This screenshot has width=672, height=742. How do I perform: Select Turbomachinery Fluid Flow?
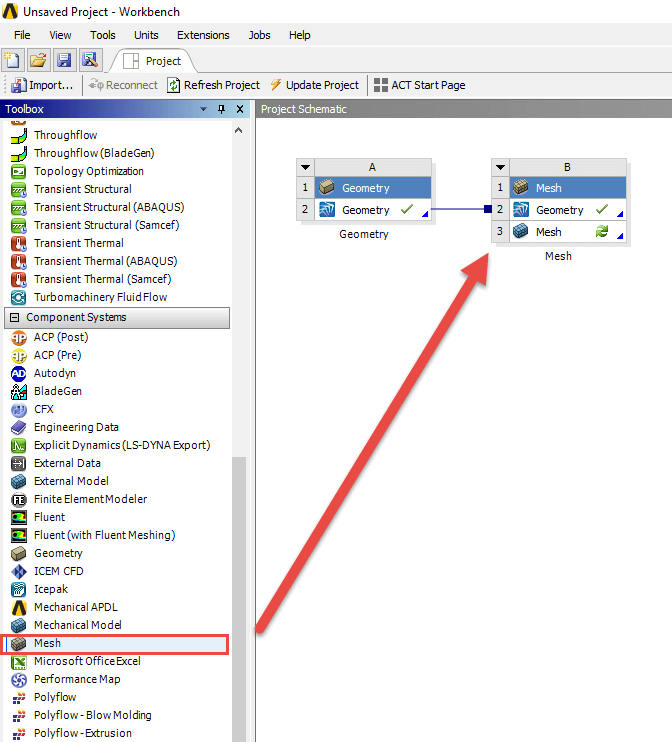(x=100, y=297)
